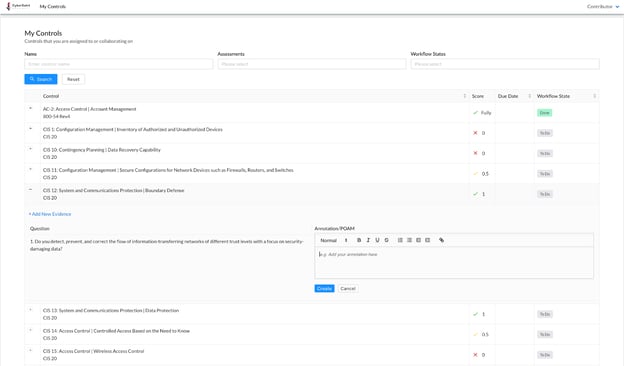The width and height of the screenshot is (624, 366).
Task: Click the red X score for CIS 15
Action: pos(475,355)
